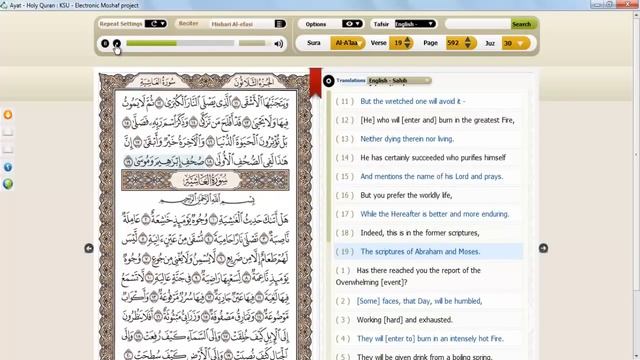Image resolution: width=640 pixels, height=360 pixels.
Task: Select verse 13 'Neither dying therein nor living'
Action: [428, 139]
